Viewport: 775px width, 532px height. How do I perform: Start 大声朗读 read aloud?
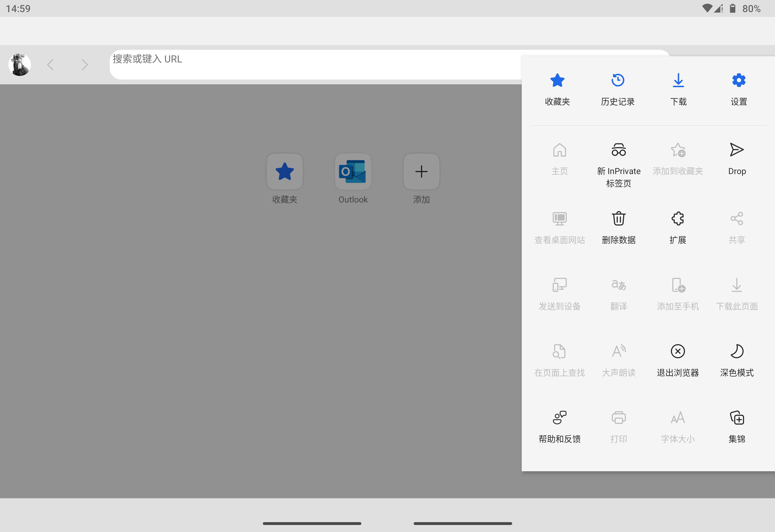click(619, 361)
